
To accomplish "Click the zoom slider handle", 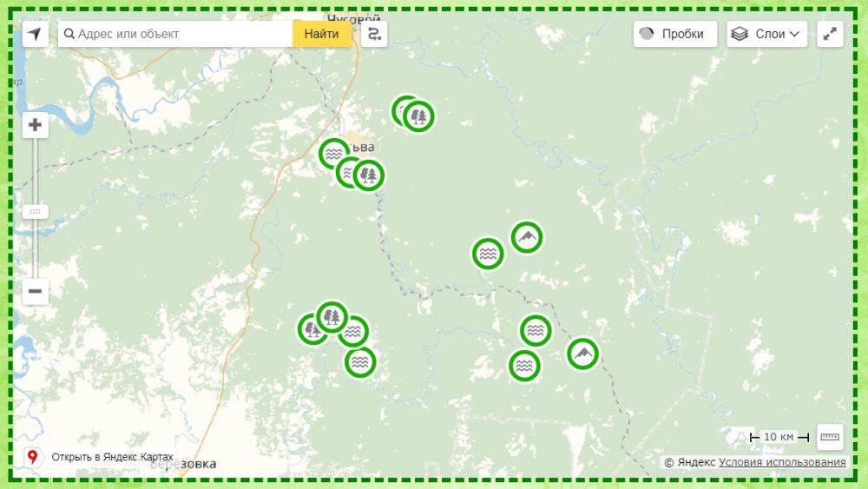I will point(36,211).
